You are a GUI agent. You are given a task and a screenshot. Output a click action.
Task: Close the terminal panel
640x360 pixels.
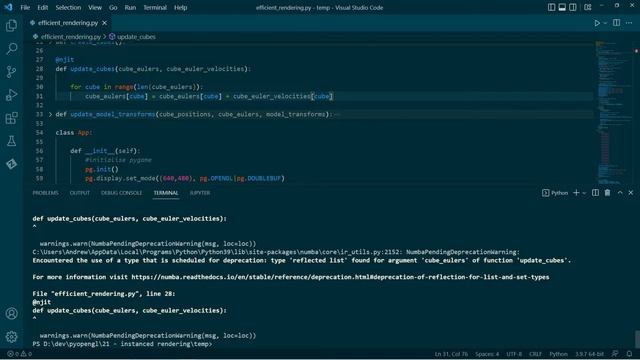point(631,193)
